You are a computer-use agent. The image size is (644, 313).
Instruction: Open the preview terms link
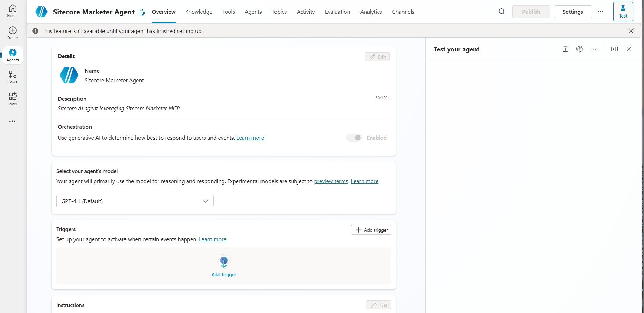331,181
